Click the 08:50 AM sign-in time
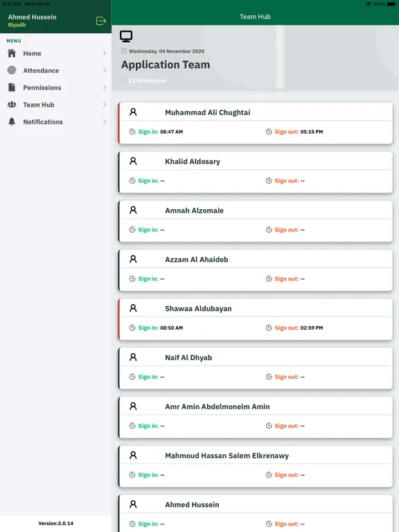The height and width of the screenshot is (532, 399). [171, 328]
